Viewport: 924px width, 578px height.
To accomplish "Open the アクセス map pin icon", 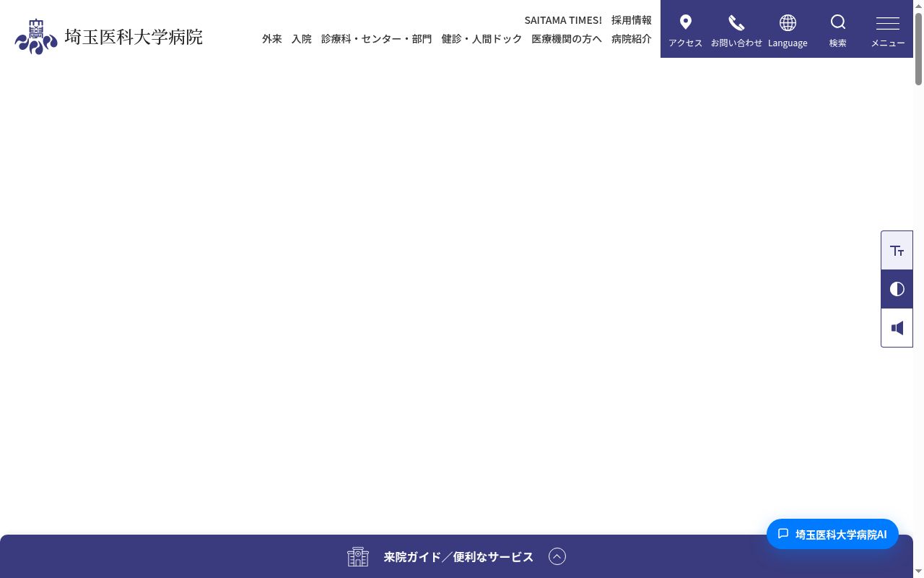I will pos(685,22).
